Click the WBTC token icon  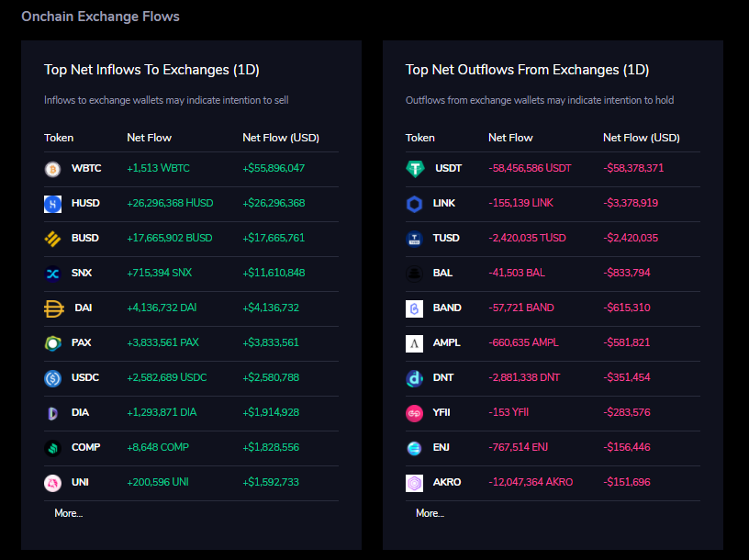(x=52, y=169)
